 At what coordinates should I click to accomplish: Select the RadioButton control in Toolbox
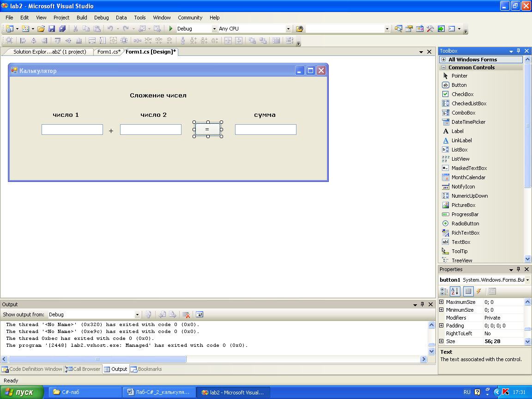point(465,224)
